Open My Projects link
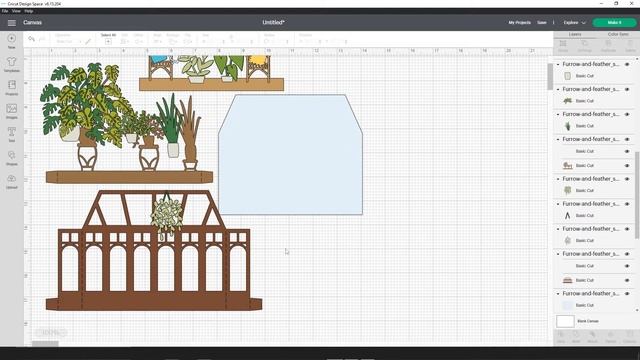 pyautogui.click(x=520, y=23)
